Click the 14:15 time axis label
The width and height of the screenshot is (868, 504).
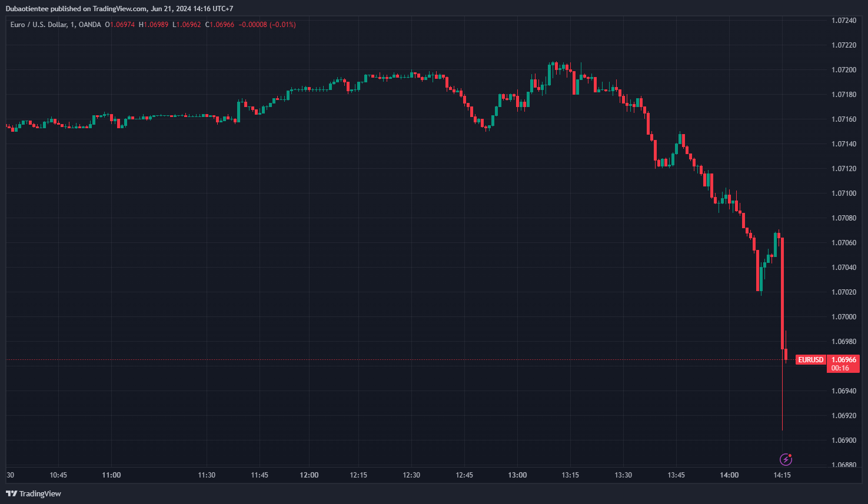click(x=782, y=475)
